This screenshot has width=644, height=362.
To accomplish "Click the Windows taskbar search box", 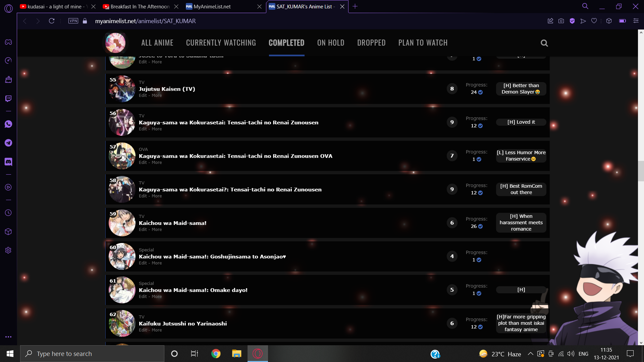I will (x=92, y=354).
